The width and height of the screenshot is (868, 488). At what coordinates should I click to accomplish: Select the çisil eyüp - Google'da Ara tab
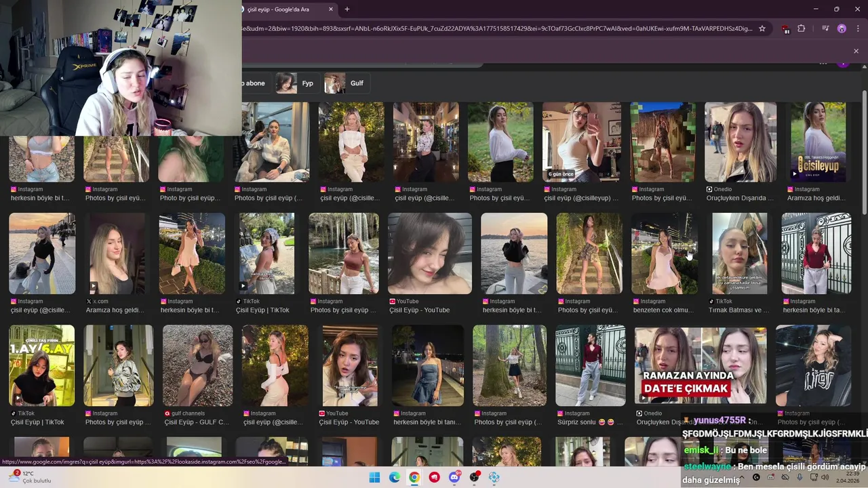(285, 9)
